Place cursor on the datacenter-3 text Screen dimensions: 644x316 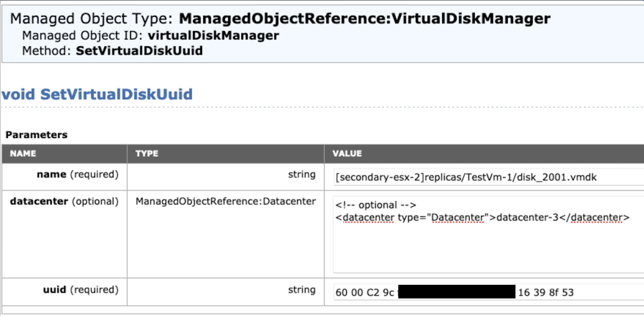pyautogui.click(x=527, y=218)
